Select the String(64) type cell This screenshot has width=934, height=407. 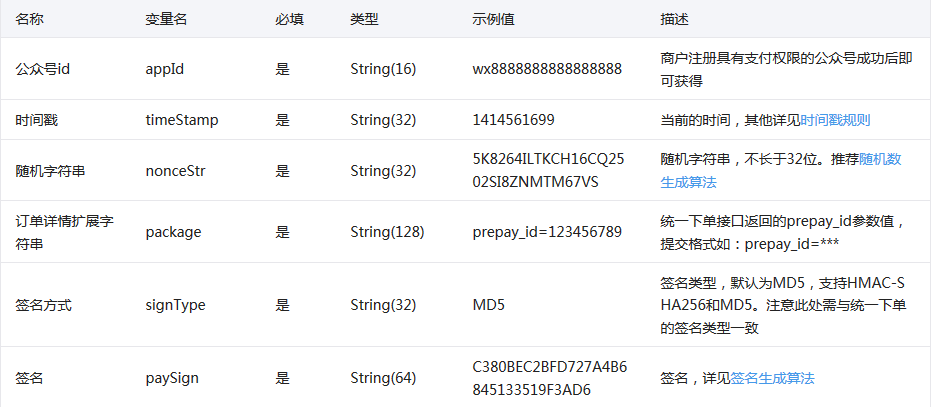[383, 378]
